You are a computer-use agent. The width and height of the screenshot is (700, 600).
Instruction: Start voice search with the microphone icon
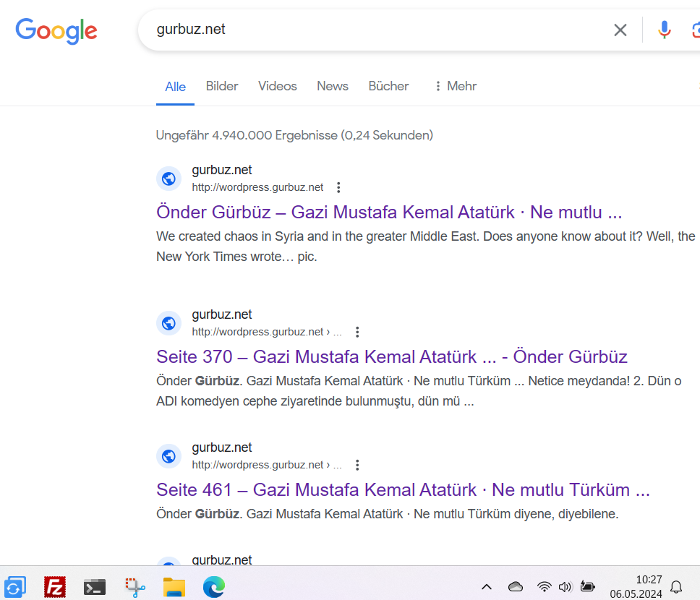(665, 30)
